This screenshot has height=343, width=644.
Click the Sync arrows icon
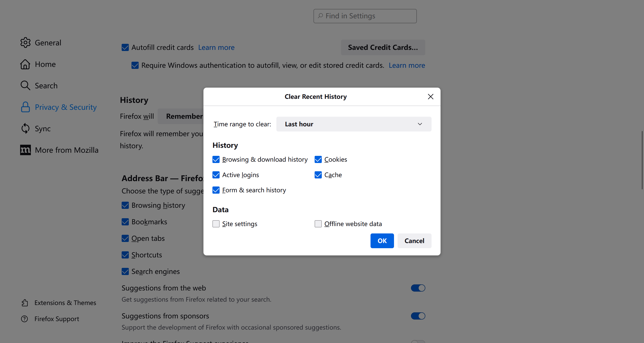pyautogui.click(x=25, y=129)
